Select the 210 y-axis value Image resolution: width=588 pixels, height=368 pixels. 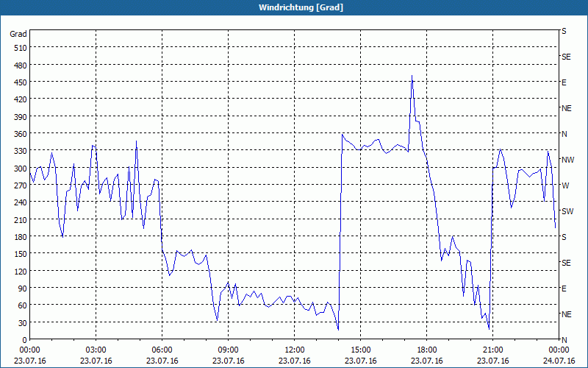21,220
